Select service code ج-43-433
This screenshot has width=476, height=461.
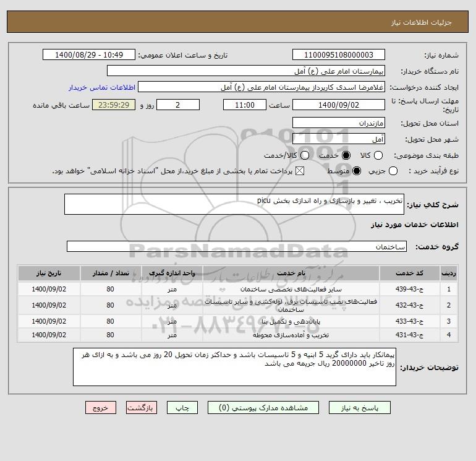point(409,321)
